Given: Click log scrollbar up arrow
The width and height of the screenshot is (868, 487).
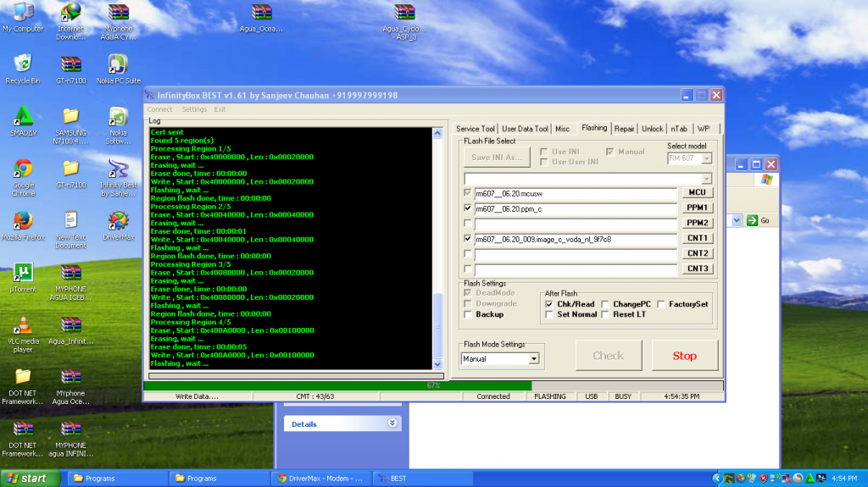Looking at the screenshot, I should coord(437,133).
